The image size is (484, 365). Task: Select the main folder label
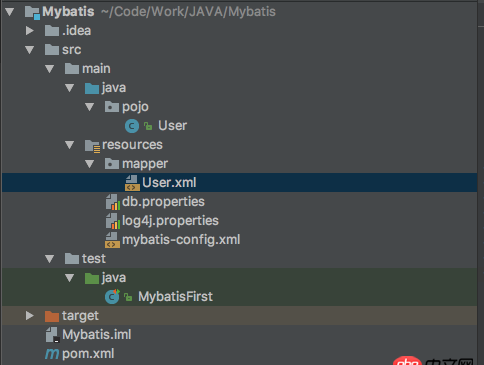tap(96, 69)
